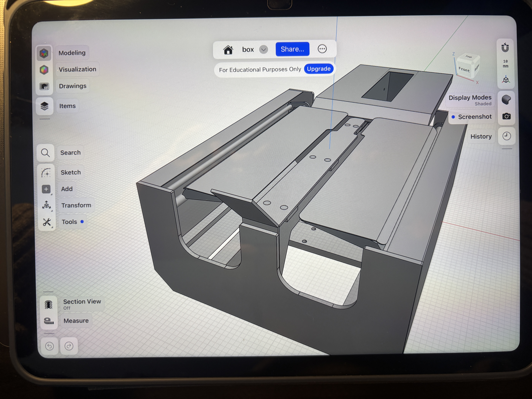
Task: Toggle the perspective view cube icon
Action: [506, 80]
